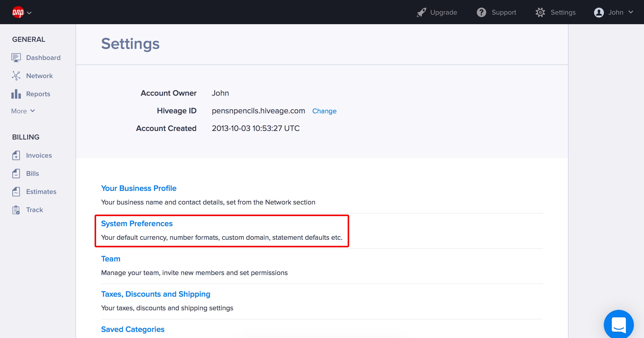
Task: Open Your Business Profile settings
Action: [139, 188]
